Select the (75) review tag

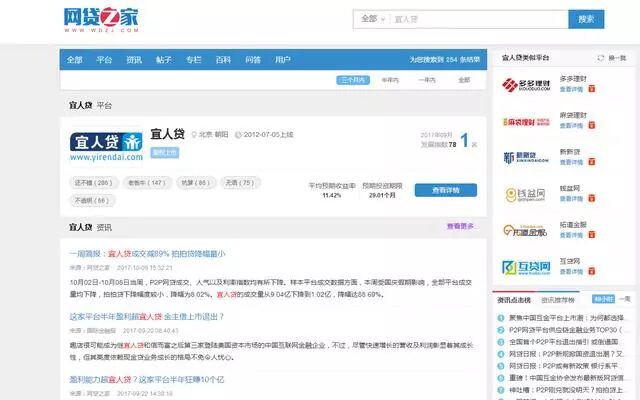[x=240, y=183]
